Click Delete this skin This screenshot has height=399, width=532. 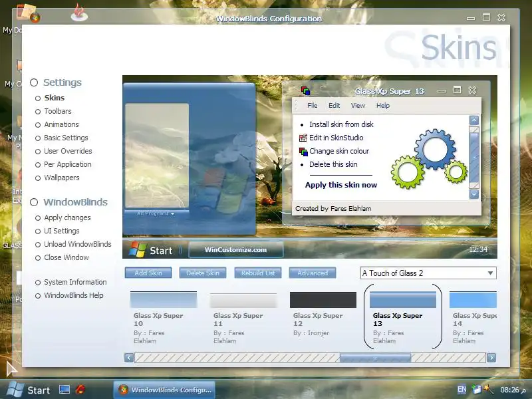pyautogui.click(x=333, y=164)
